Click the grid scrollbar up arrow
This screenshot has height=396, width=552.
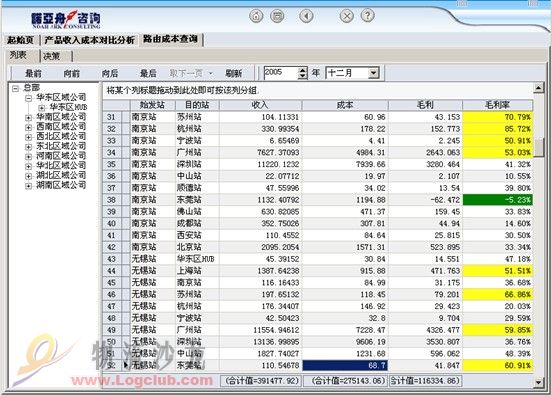pyautogui.click(x=539, y=88)
